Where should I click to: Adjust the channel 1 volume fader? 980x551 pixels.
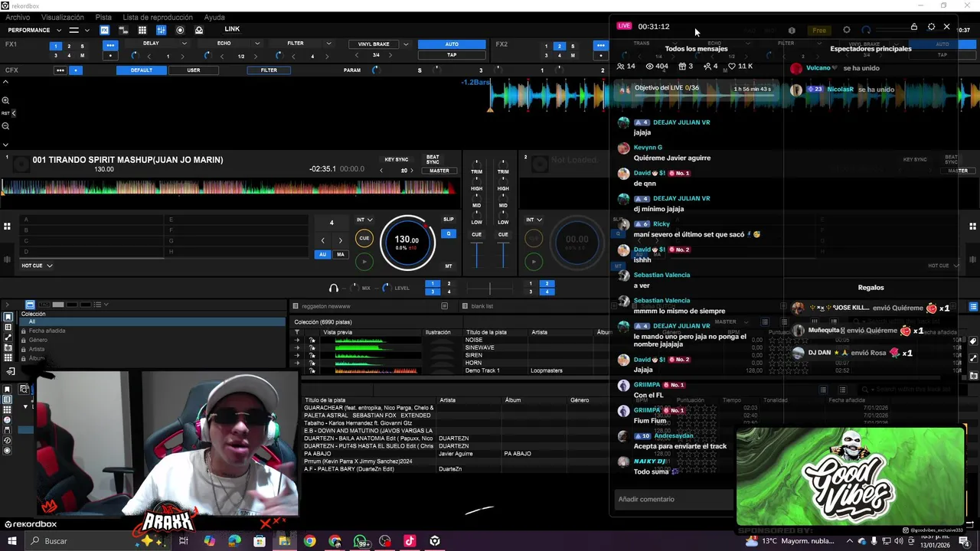coord(476,254)
